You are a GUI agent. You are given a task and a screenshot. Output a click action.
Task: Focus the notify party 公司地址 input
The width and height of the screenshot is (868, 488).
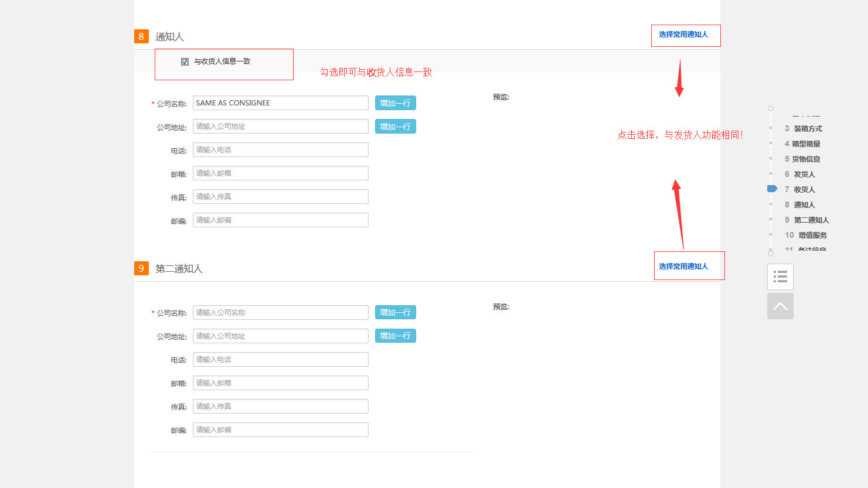280,127
